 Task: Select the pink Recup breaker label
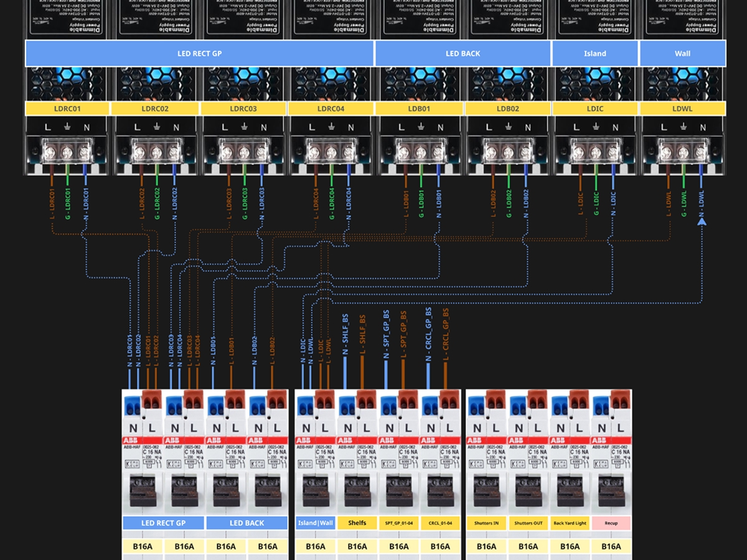611,523
